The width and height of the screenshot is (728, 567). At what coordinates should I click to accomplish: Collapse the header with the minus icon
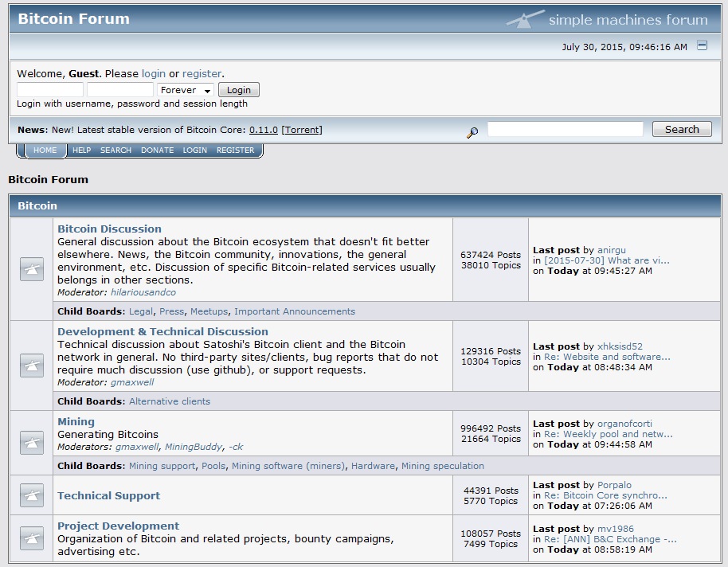(702, 45)
